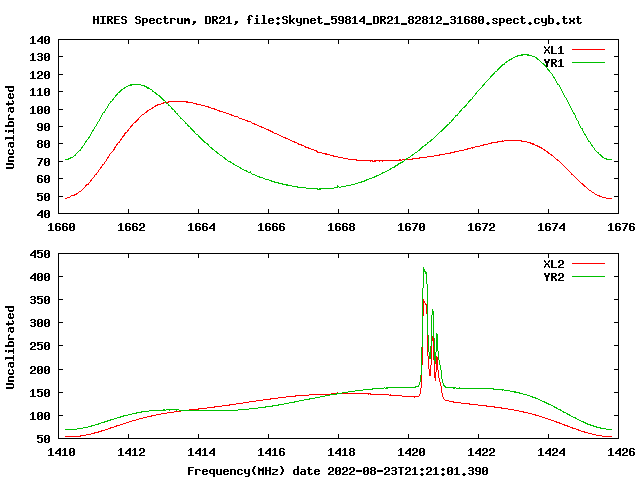Viewport: 640px width, 480px height.
Task: Click the 1412 x-axis tick label
Action: [131, 452]
